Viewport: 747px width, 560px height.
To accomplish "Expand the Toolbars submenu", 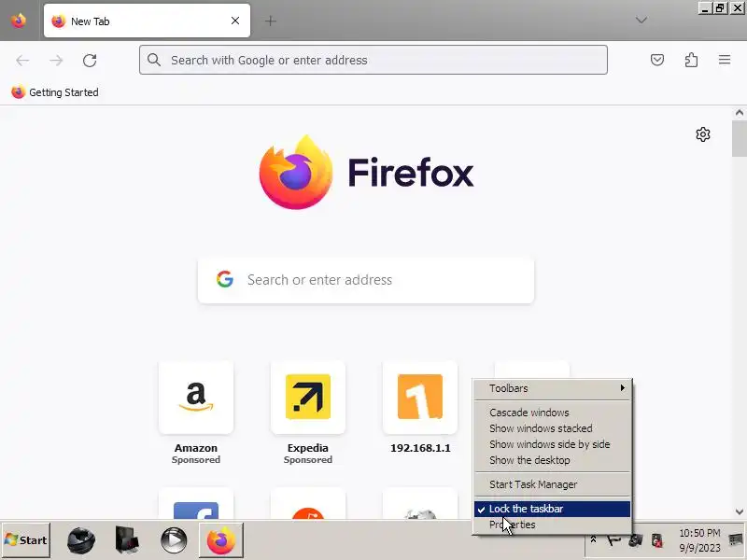I will coord(552,388).
